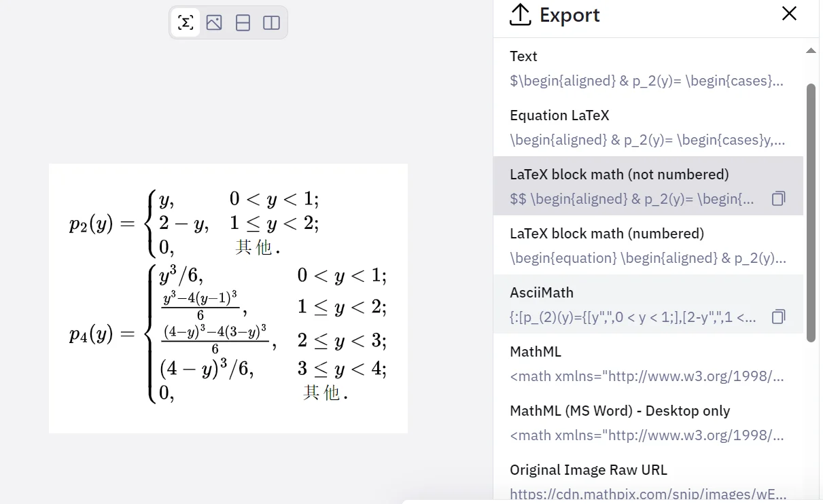Choose the horizontal split view icon
Viewport: 823px width, 504px height.
coord(243,22)
